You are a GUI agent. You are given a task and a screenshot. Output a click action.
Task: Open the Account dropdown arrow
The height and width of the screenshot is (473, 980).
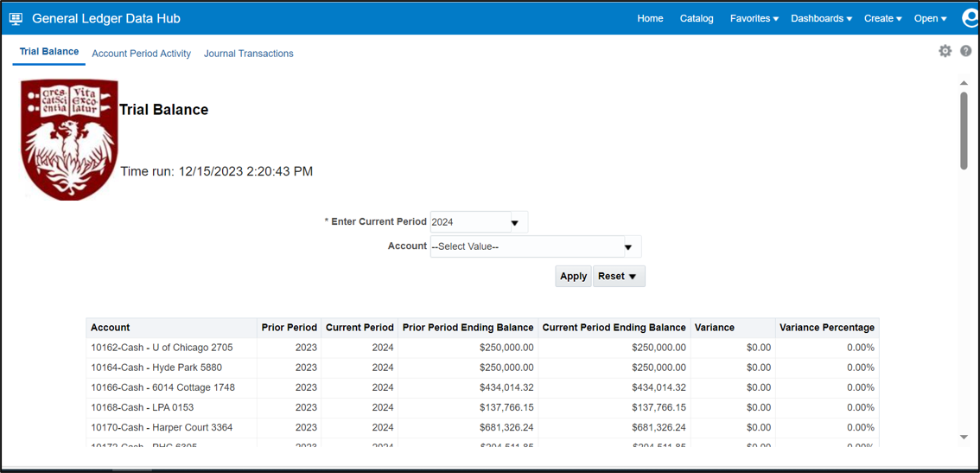tap(629, 248)
